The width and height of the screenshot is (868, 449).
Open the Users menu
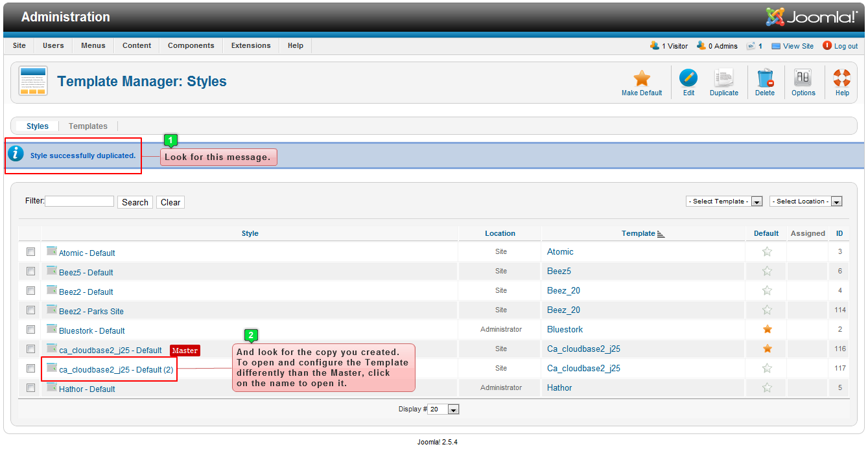53,45
